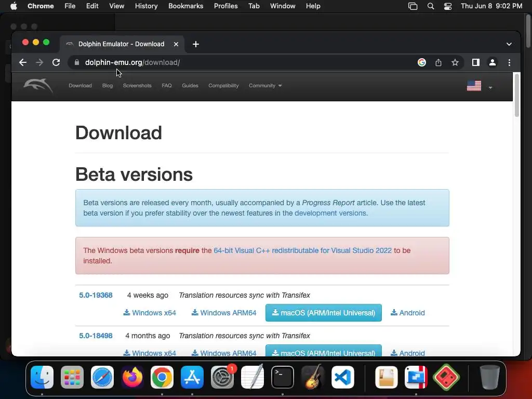Open the FAQ nav item
This screenshot has width=532, height=399.
click(x=167, y=86)
